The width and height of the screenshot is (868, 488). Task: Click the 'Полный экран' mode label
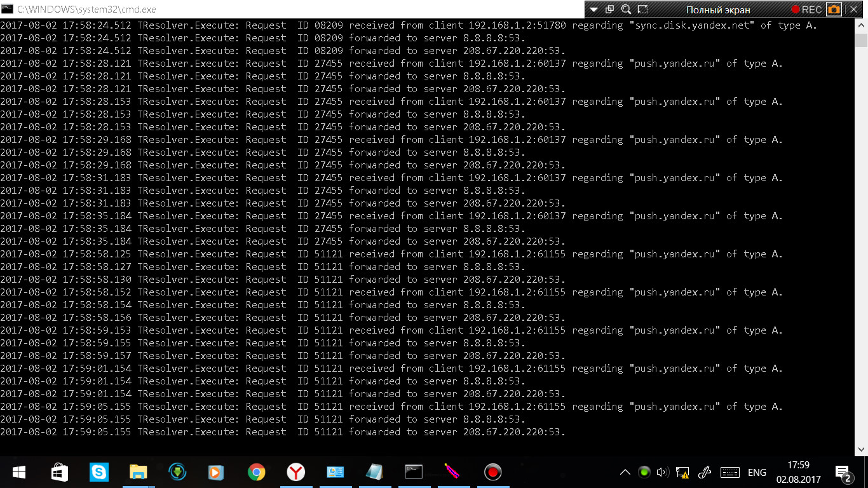click(718, 10)
